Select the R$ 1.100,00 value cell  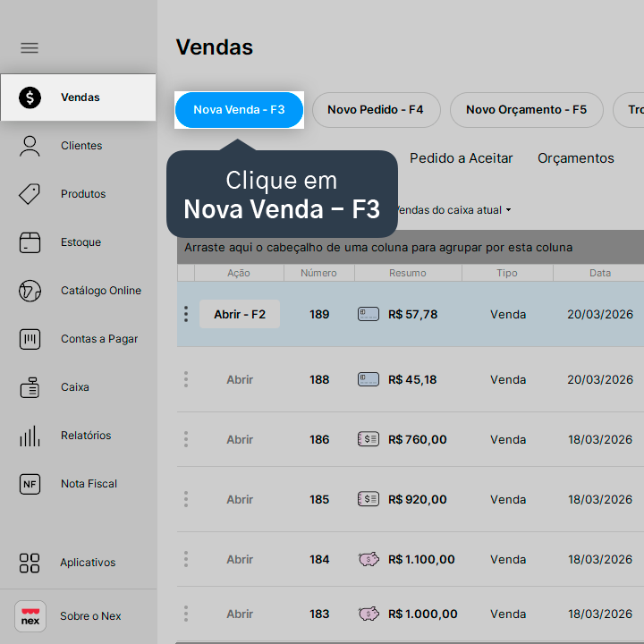coord(421,560)
